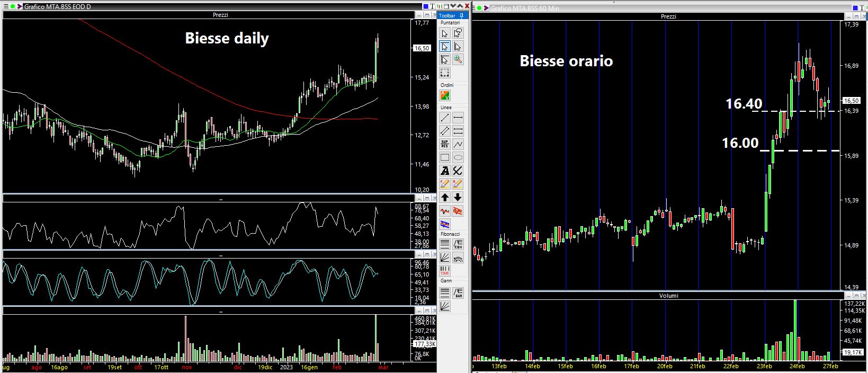Click the Fibonacci retracement lines tool

coord(445,244)
